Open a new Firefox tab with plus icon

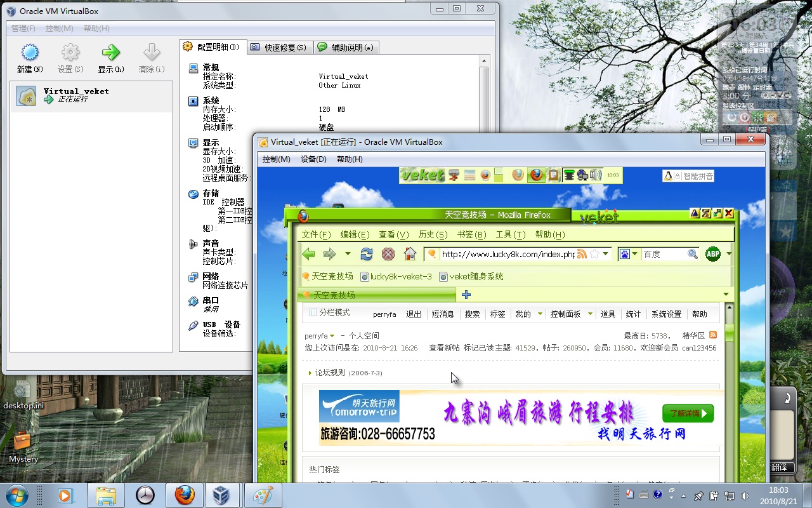tap(466, 295)
